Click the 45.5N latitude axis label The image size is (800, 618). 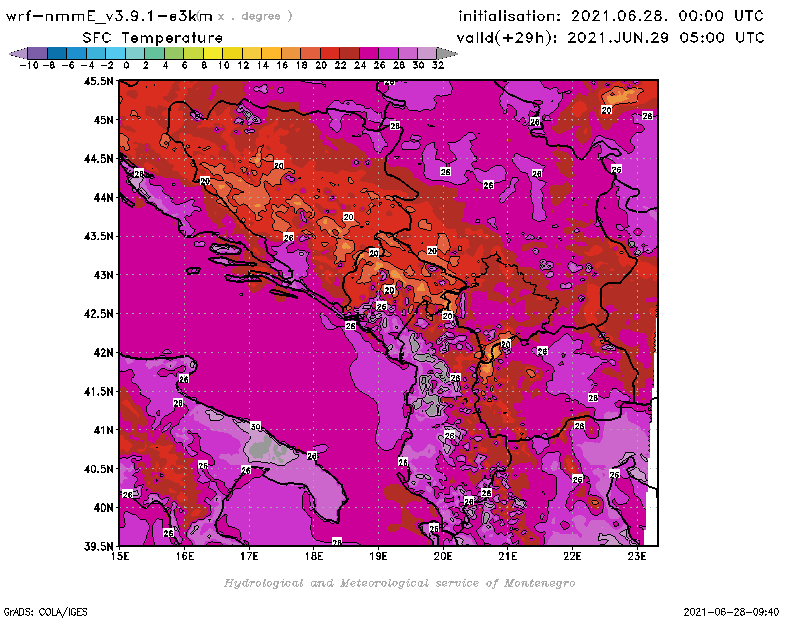point(98,81)
